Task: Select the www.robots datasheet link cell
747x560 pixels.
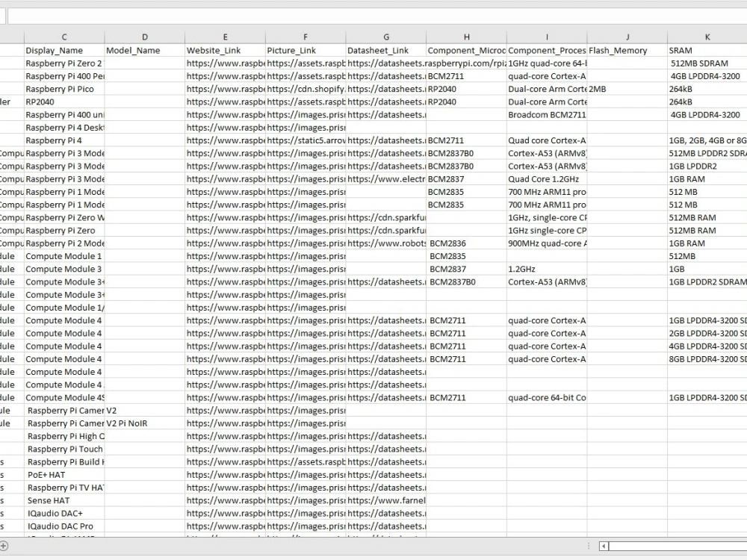Action: (x=386, y=243)
